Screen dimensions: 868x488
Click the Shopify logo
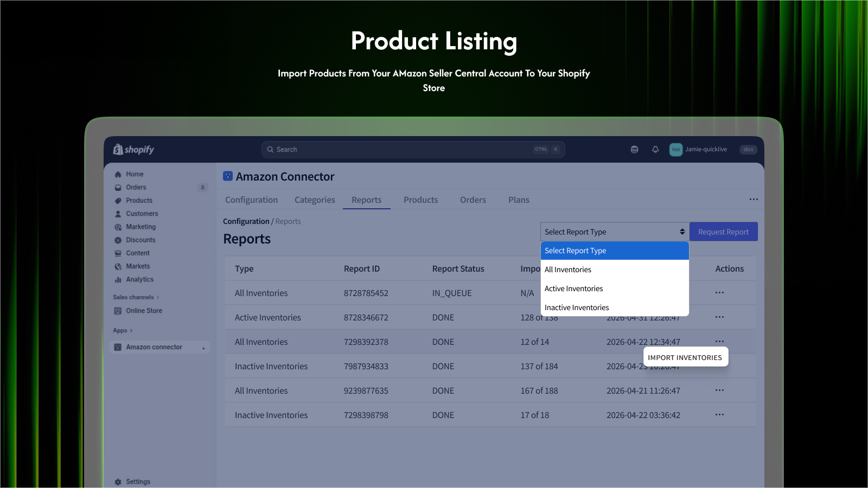133,150
